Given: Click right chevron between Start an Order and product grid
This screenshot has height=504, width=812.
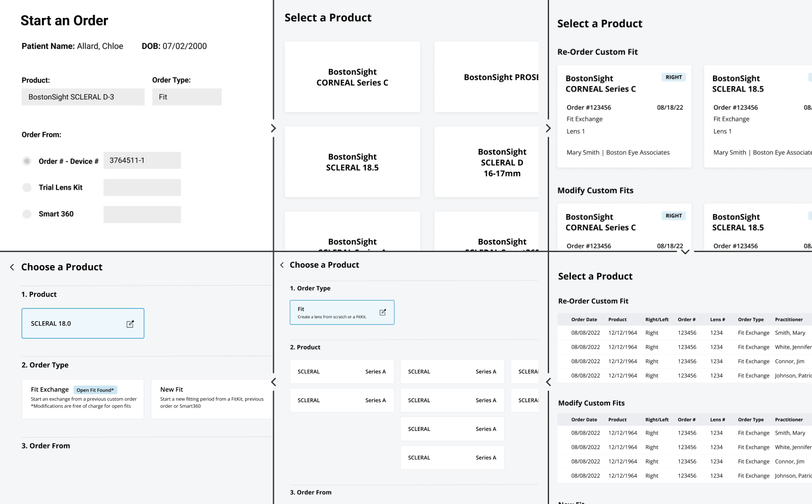Looking at the screenshot, I should [273, 128].
